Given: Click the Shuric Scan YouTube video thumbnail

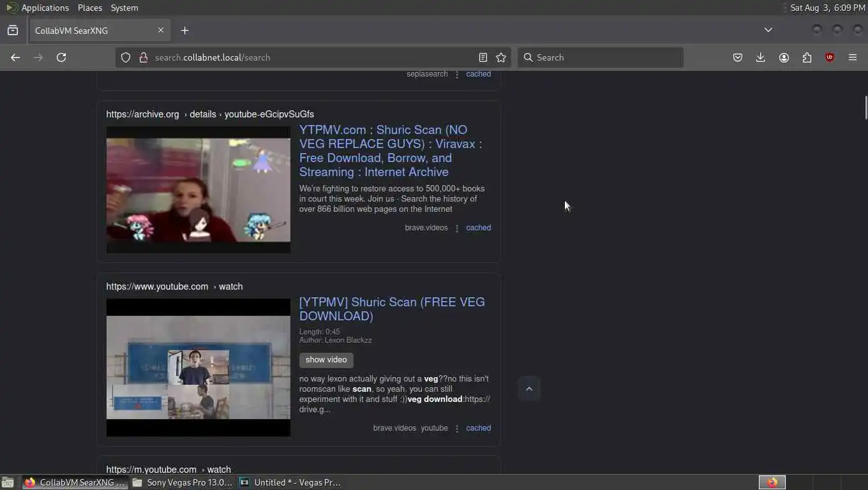Looking at the screenshot, I should tap(198, 367).
